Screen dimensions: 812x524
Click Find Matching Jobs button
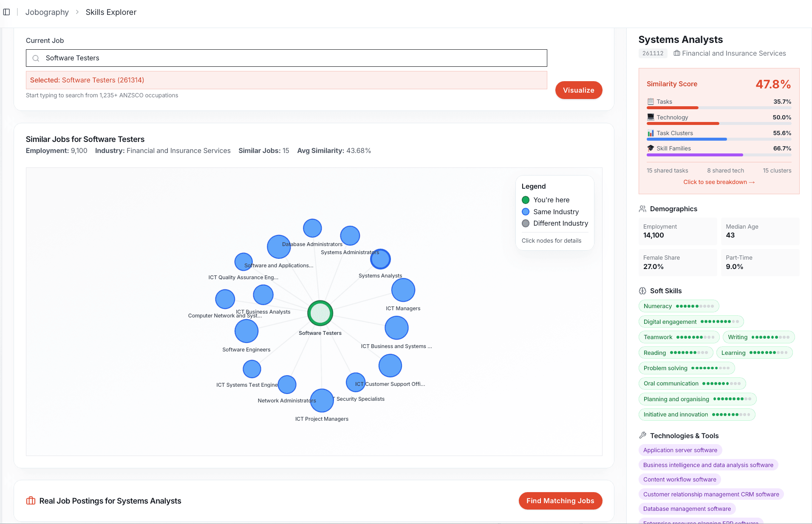tap(560, 501)
